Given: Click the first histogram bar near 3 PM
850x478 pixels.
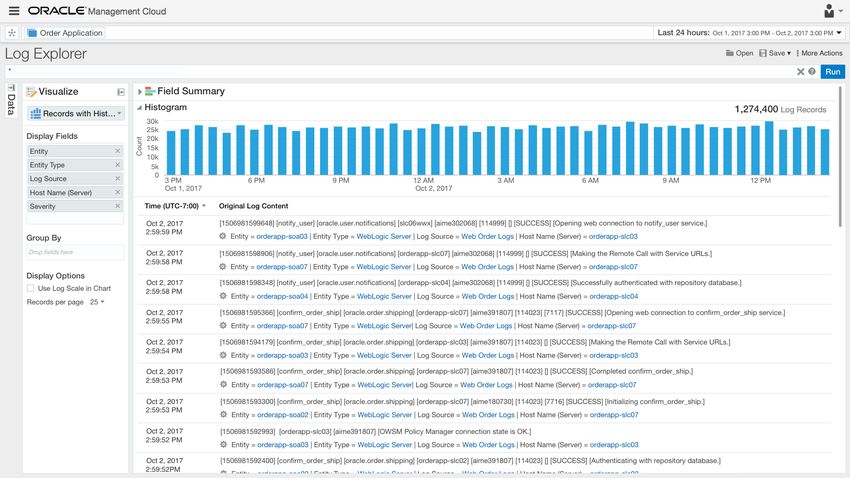Looking at the screenshot, I should click(x=171, y=153).
